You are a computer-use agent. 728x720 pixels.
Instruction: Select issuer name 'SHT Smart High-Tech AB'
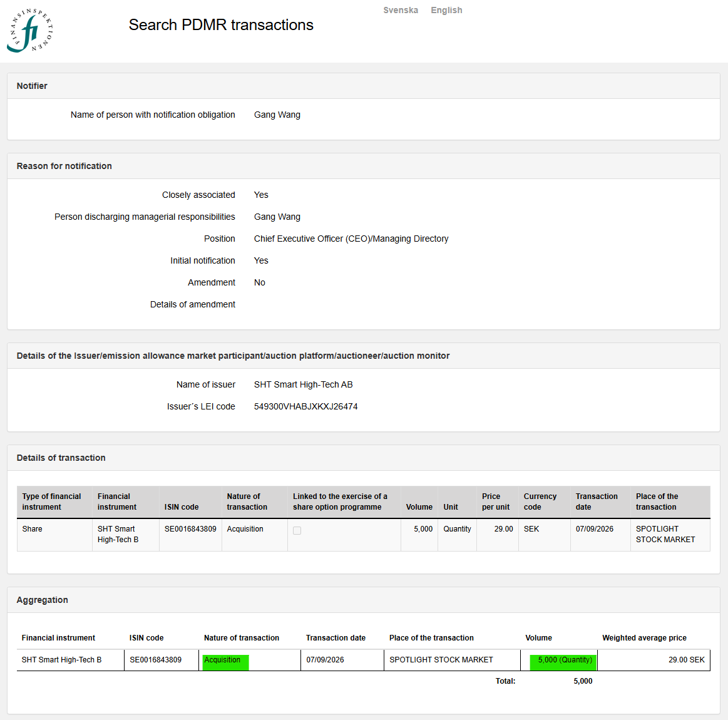[x=303, y=384]
